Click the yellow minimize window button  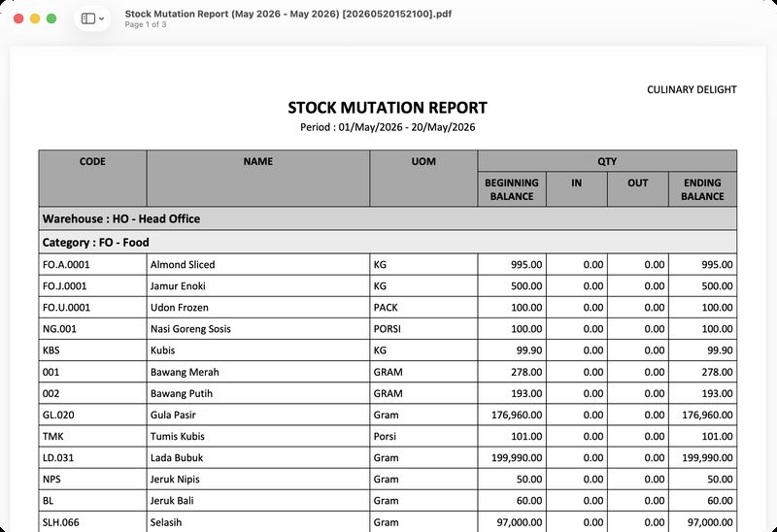coord(35,18)
